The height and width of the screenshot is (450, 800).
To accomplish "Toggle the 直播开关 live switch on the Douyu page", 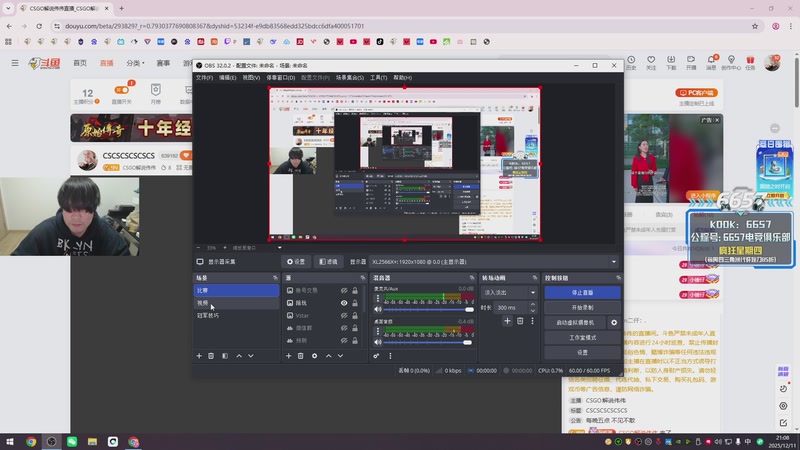I will [121, 90].
